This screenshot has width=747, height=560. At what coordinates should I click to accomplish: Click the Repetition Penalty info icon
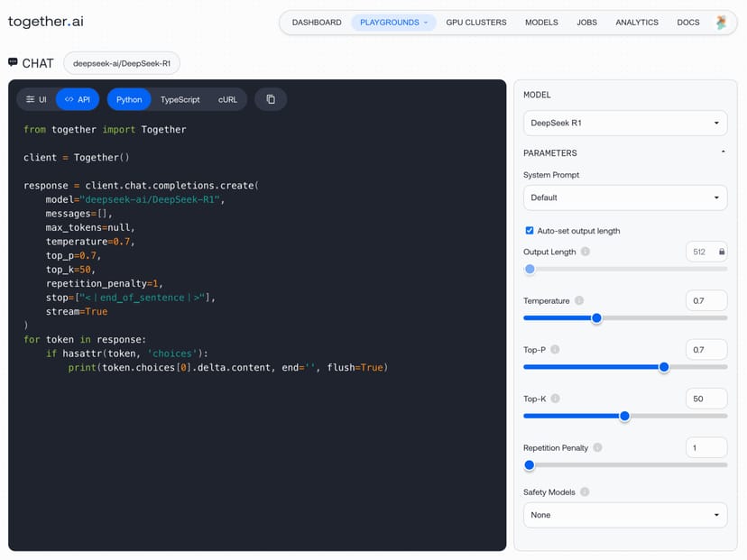pos(597,448)
